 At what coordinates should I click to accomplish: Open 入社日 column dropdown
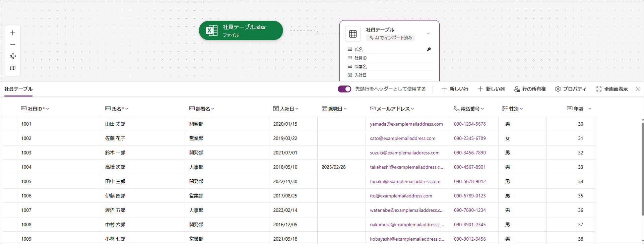[x=297, y=109]
